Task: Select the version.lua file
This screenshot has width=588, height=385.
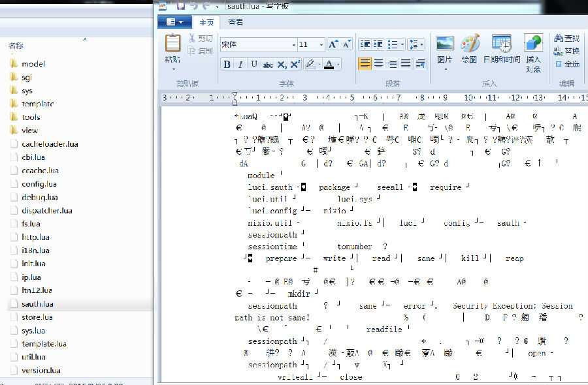Action: point(41,371)
